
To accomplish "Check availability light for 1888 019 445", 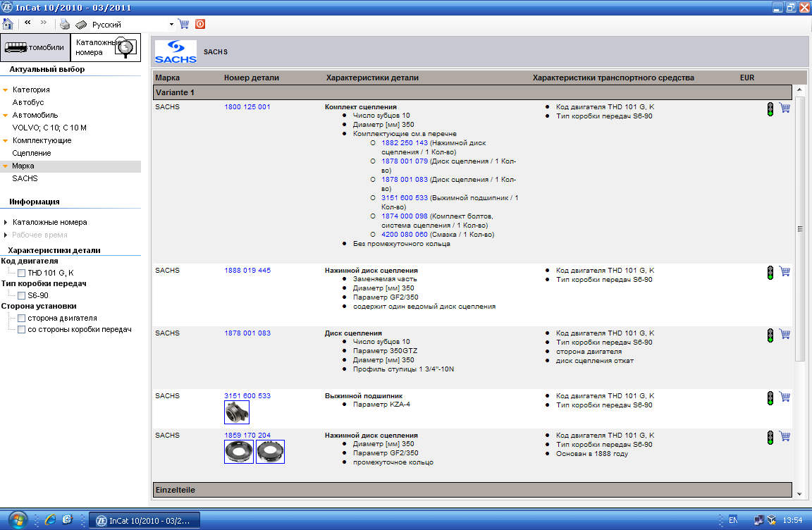I will coord(770,273).
